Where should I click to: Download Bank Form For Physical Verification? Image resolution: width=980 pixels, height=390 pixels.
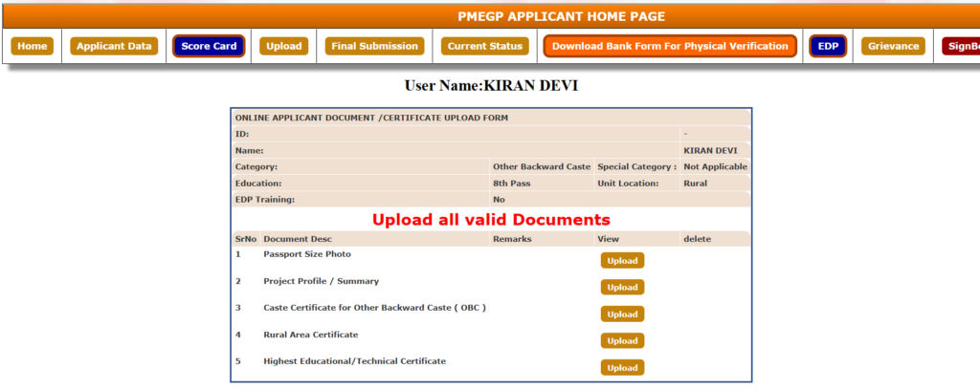pos(670,46)
